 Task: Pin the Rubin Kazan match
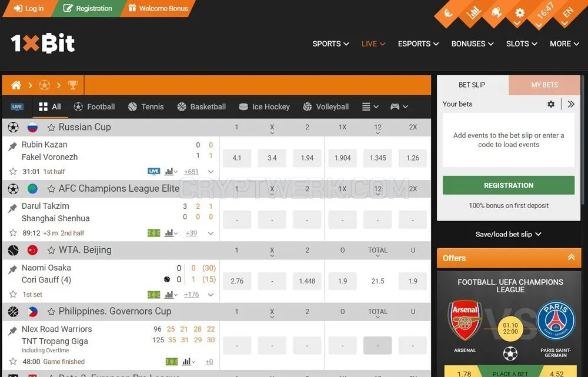[12, 146]
